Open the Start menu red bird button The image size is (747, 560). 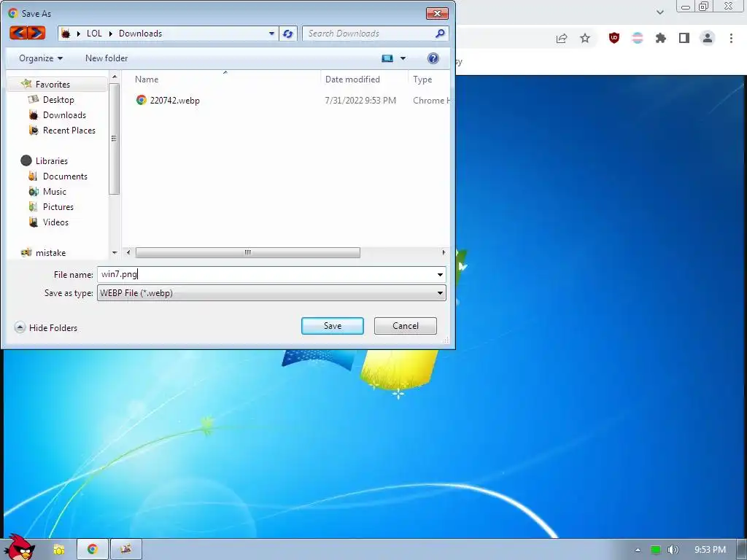pos(18,547)
